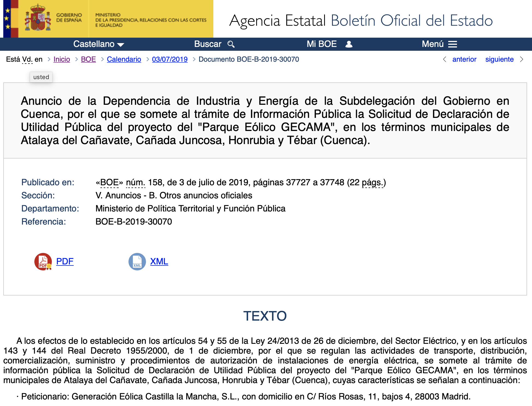Click the 'usted' tooltip label
The width and height of the screenshot is (532, 406).
click(41, 77)
